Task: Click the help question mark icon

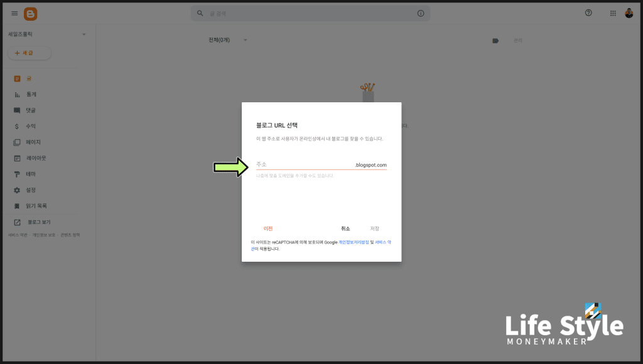Action: pos(588,13)
